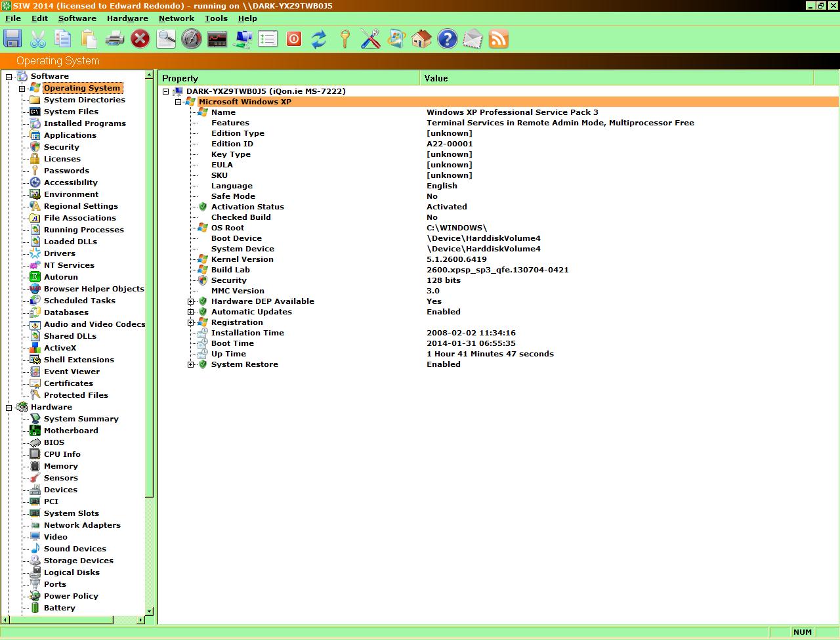Image resolution: width=840 pixels, height=640 pixels.
Task: Collapse the Microsoft Windows XP node
Action: tap(178, 102)
